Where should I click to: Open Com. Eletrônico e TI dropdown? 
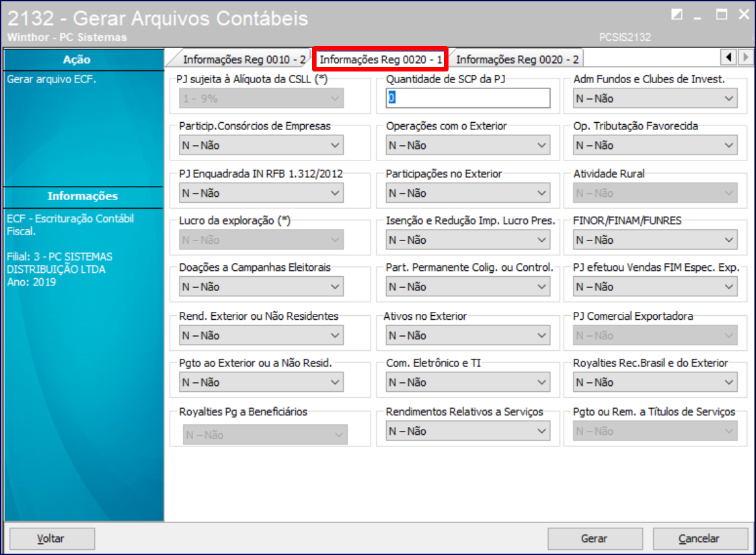[467, 382]
